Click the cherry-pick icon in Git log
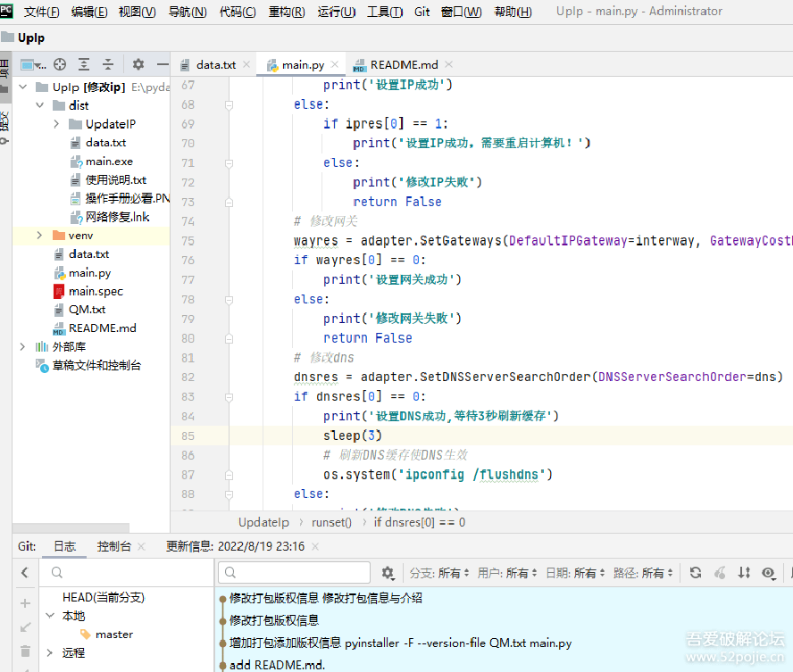 tap(720, 572)
